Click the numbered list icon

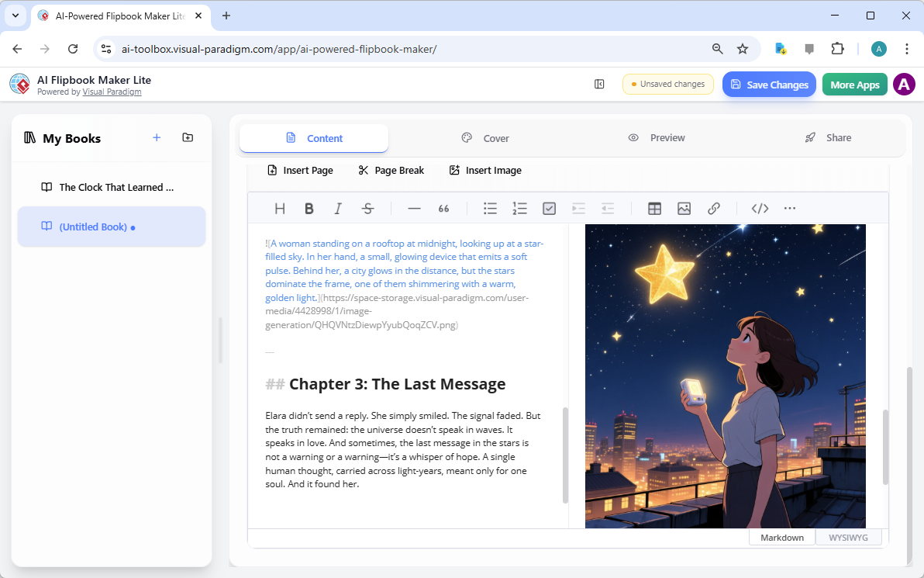519,208
